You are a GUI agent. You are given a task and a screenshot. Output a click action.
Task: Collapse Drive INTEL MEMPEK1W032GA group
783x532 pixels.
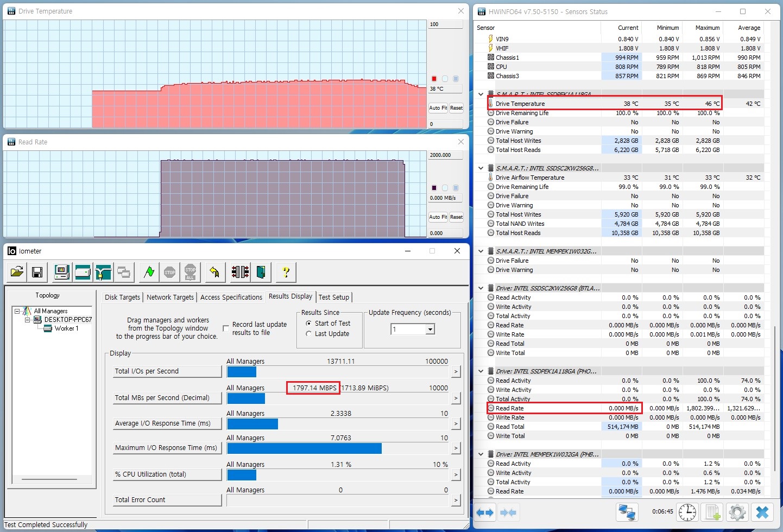point(481,454)
